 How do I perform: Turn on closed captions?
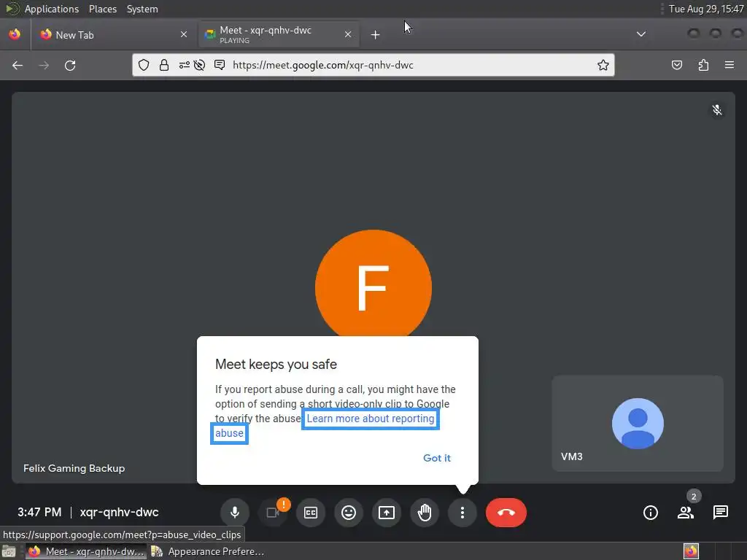click(x=311, y=513)
